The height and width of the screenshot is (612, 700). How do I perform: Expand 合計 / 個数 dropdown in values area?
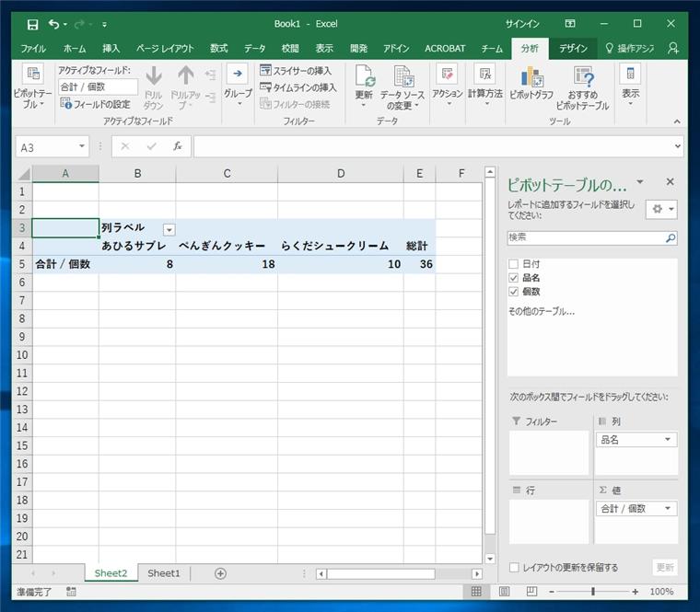tap(668, 509)
